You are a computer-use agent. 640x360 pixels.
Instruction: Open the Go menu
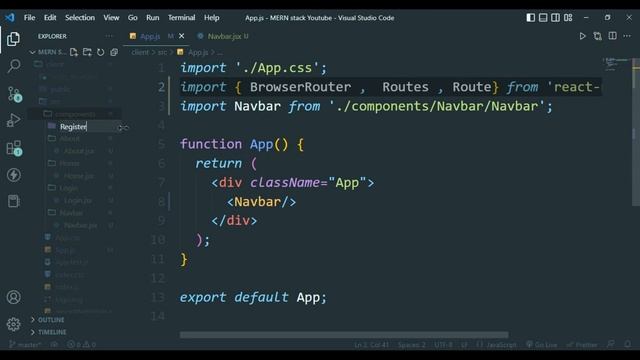[132, 18]
